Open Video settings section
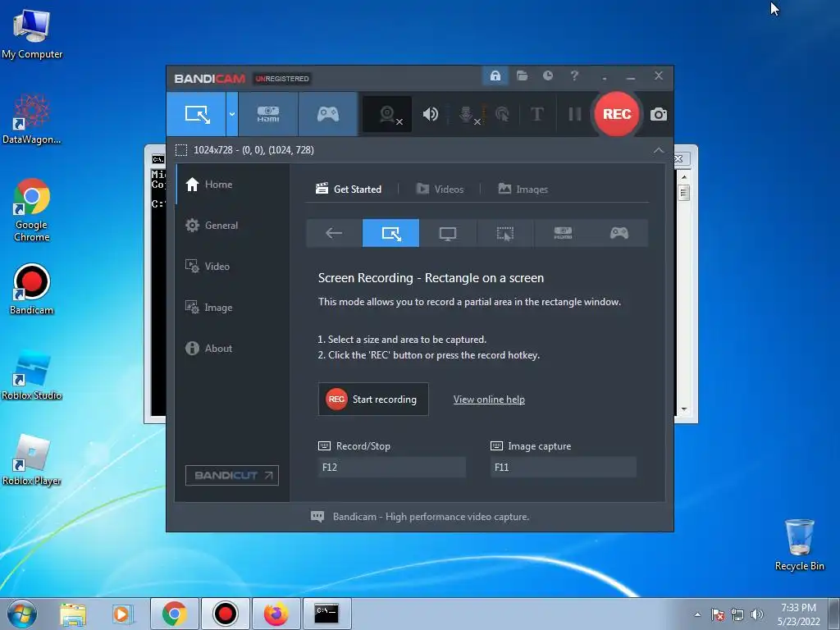The height and width of the screenshot is (630, 840). pyautogui.click(x=232, y=267)
